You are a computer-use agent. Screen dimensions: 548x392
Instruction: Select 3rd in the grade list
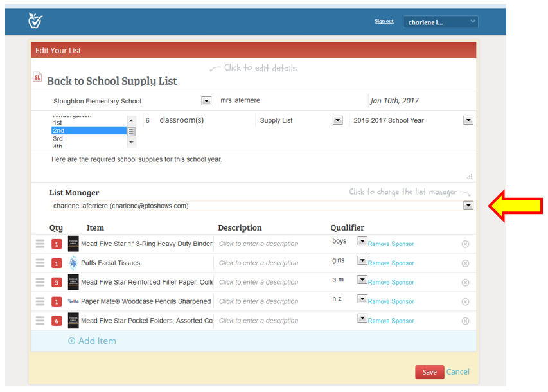click(89, 139)
